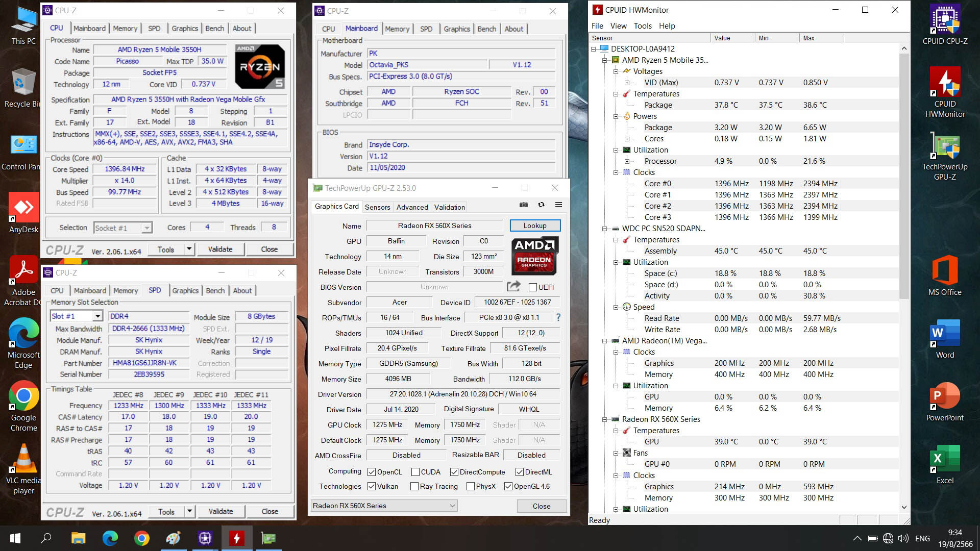Image resolution: width=980 pixels, height=551 pixels.
Task: Open the AnyDesk desktop icon
Action: coord(23,213)
